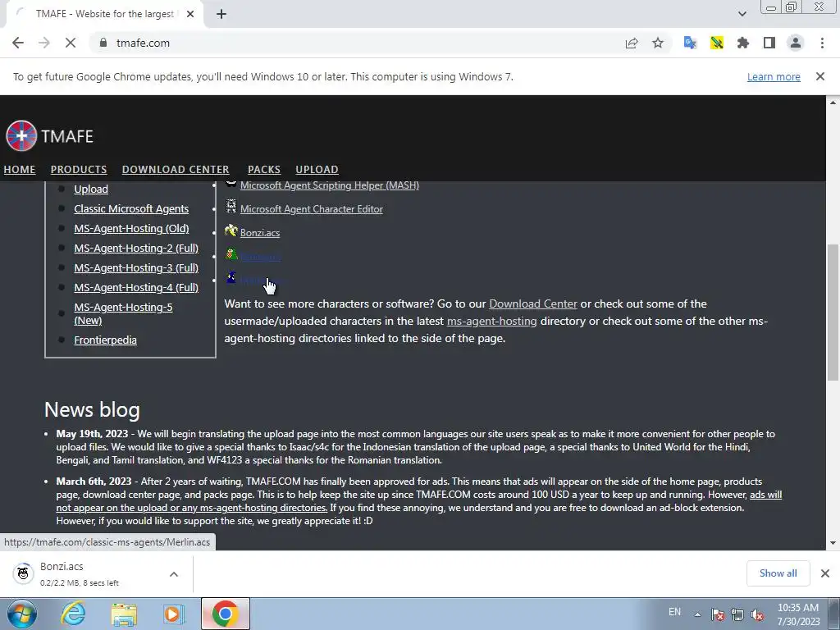Bookmark this page with the star icon

[658, 43]
